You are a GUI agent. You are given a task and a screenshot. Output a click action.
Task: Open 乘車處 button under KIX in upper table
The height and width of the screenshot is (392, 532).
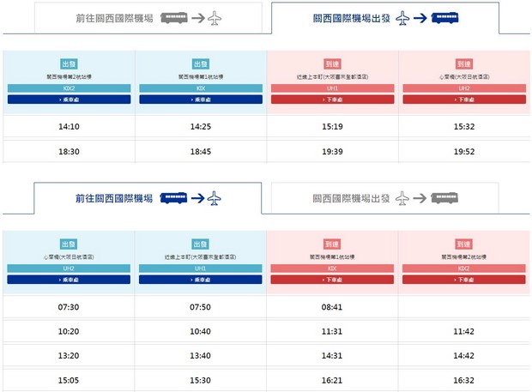pyautogui.click(x=201, y=100)
